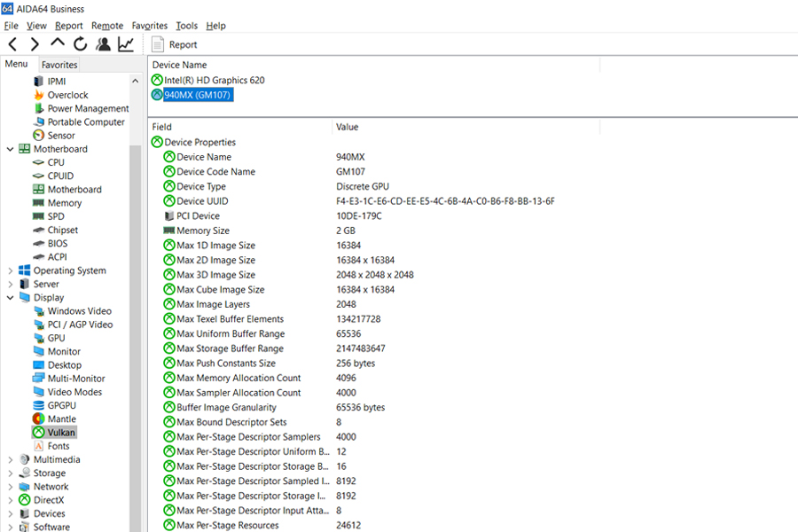The height and width of the screenshot is (532, 798).
Task: Select Desktop under Display
Action: [x=64, y=365]
